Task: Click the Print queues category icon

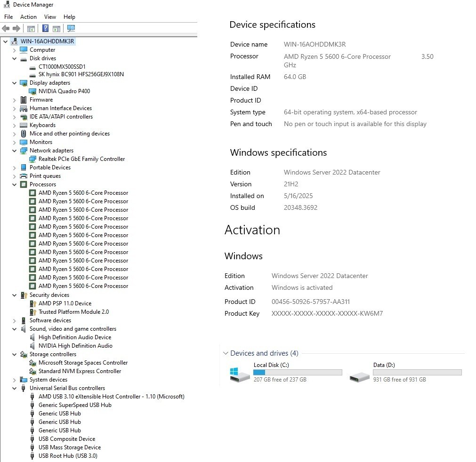Action: coord(24,176)
